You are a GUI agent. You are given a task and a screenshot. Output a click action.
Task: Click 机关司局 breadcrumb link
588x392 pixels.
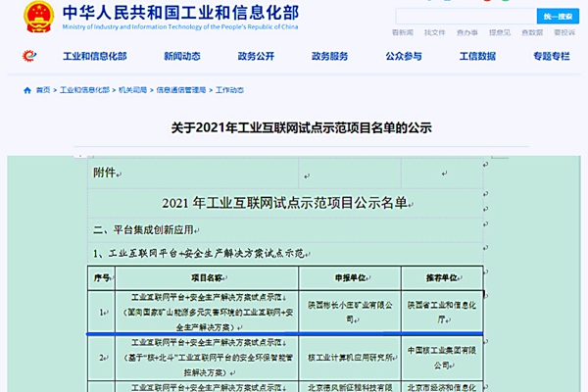(132, 90)
